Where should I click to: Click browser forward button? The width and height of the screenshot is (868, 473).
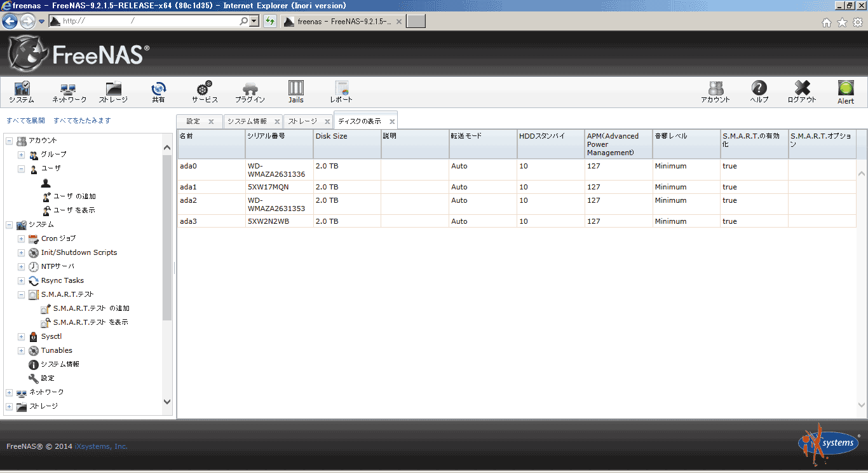click(27, 21)
